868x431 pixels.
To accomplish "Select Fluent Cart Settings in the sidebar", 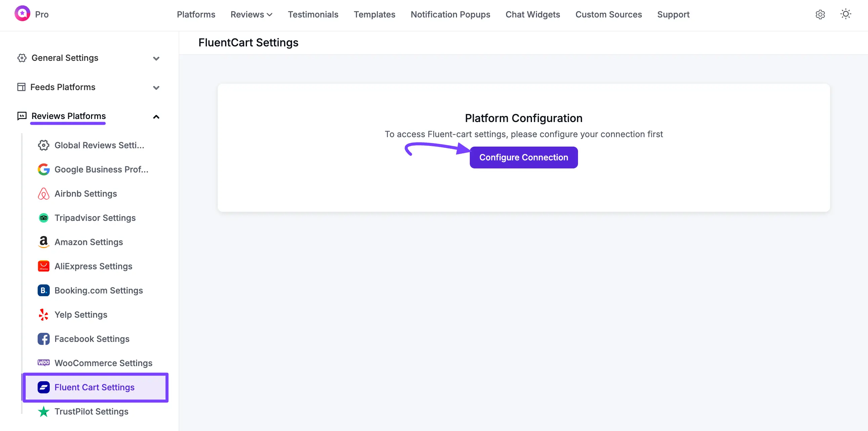I will click(95, 387).
